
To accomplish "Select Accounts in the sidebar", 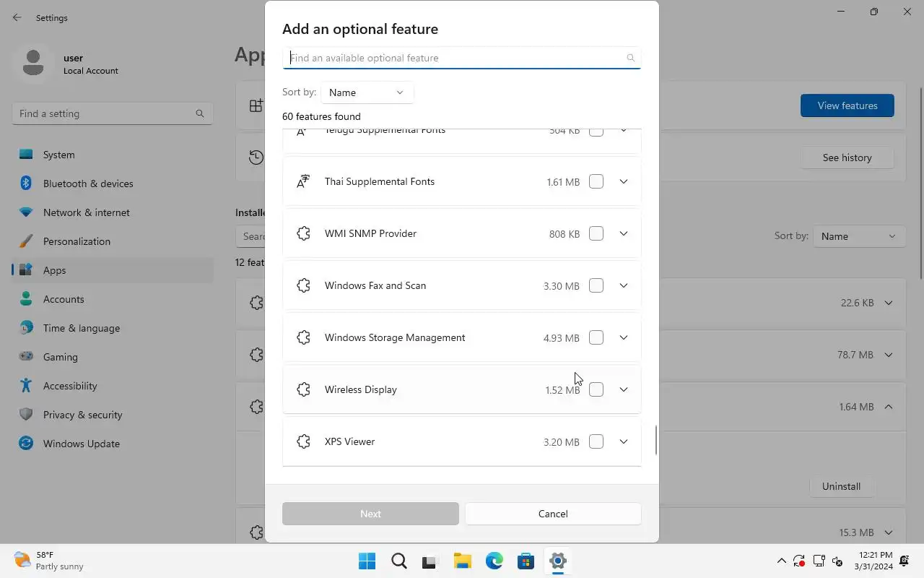I will point(113,299).
